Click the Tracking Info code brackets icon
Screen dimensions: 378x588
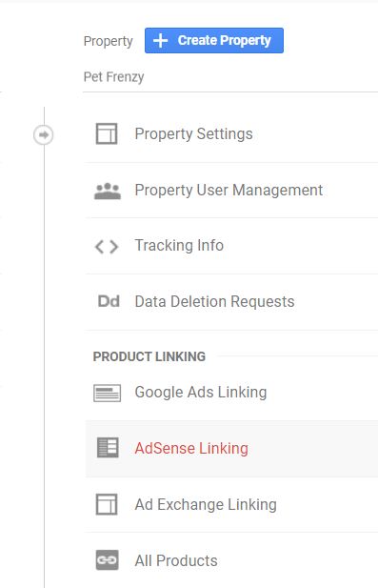point(107,247)
